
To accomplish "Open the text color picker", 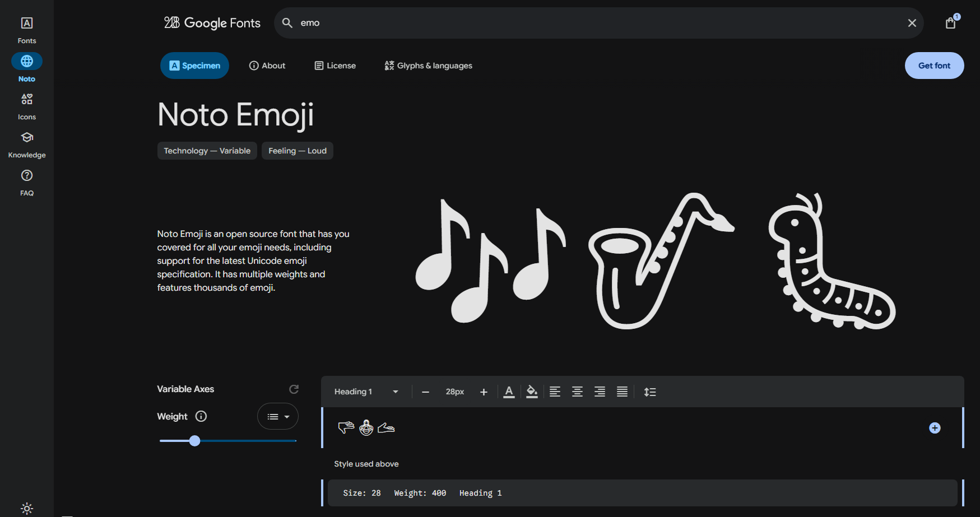I will [x=509, y=392].
